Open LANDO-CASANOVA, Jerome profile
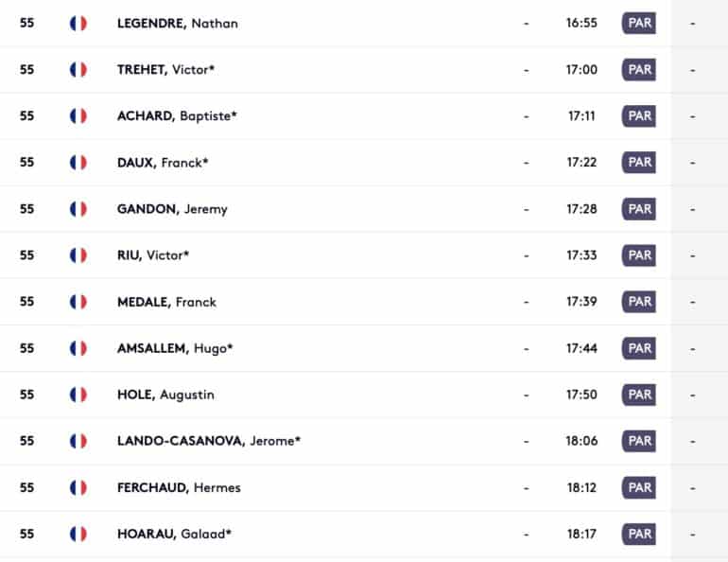The image size is (728, 562). tap(209, 441)
